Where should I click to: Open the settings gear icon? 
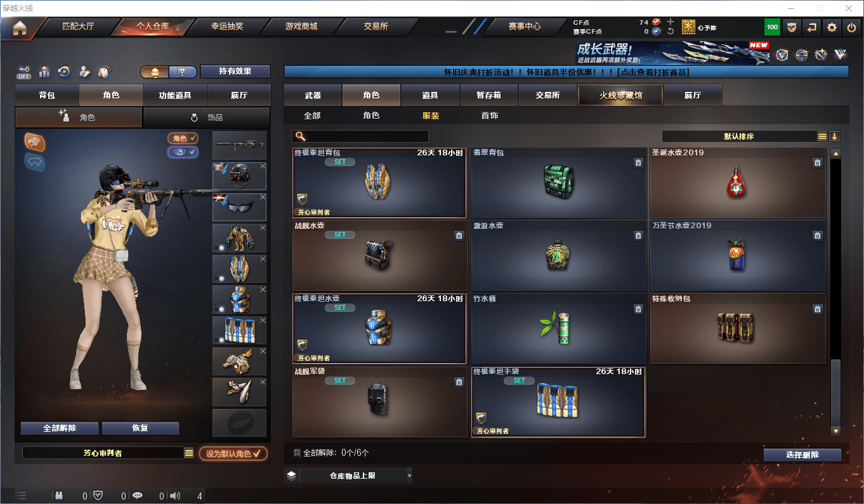832,27
